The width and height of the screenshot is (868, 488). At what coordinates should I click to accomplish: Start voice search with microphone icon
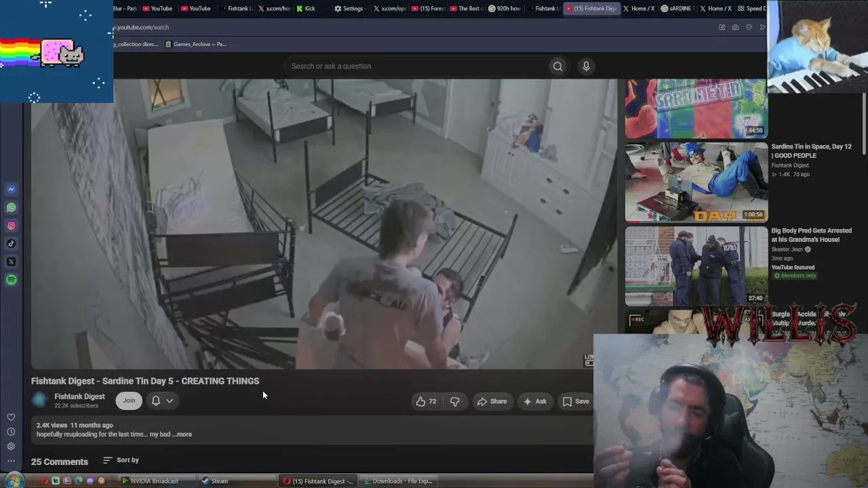586,66
